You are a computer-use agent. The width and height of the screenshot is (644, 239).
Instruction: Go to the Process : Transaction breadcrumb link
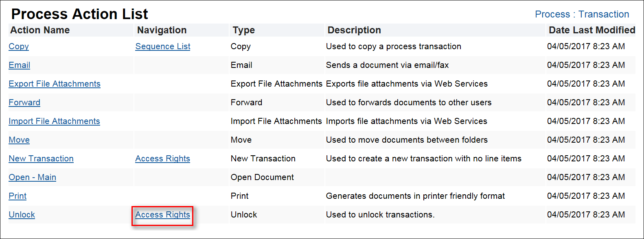pos(582,14)
